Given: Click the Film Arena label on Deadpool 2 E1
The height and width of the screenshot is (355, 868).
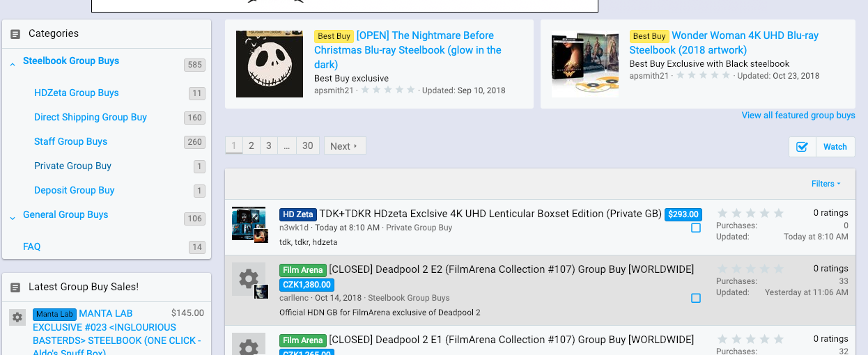Looking at the screenshot, I should coord(303,340).
